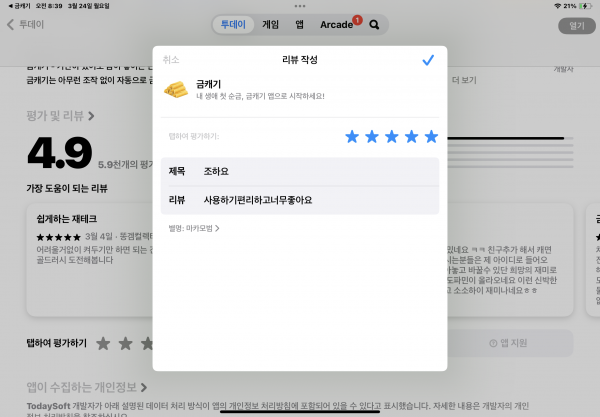Tap the 가장 도움이 되는 리뷰 heading
This screenshot has height=417, width=600.
[67, 188]
